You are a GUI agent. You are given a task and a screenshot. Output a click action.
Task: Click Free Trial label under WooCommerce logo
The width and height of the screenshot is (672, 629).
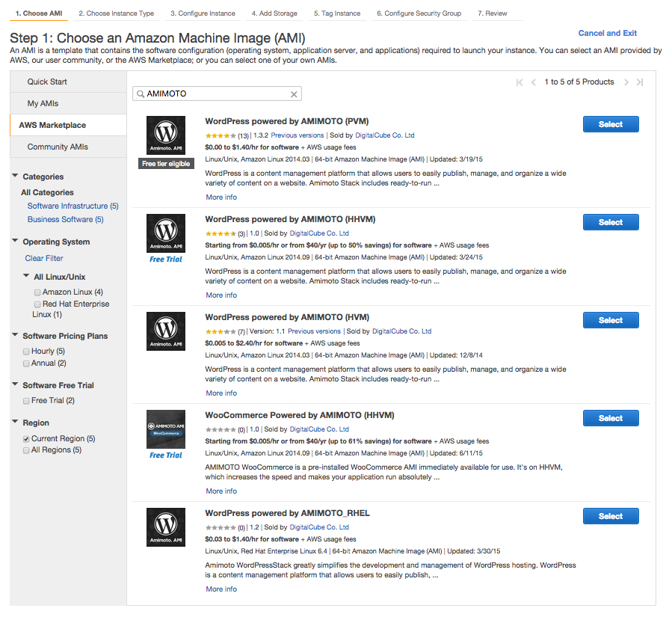pos(166,455)
